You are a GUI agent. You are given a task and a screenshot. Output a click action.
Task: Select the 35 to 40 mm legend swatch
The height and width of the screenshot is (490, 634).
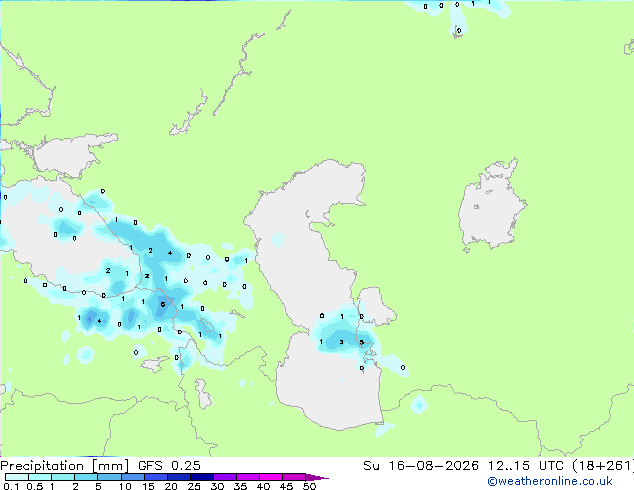click(x=247, y=477)
